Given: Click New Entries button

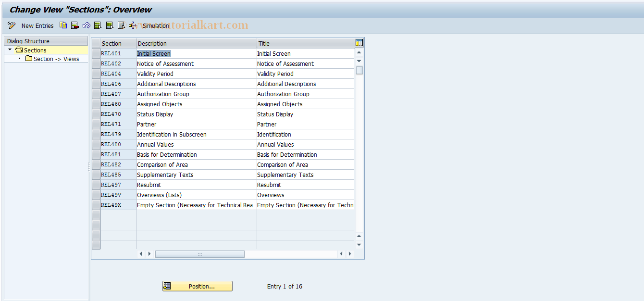Looking at the screenshot, I should click(x=37, y=25).
